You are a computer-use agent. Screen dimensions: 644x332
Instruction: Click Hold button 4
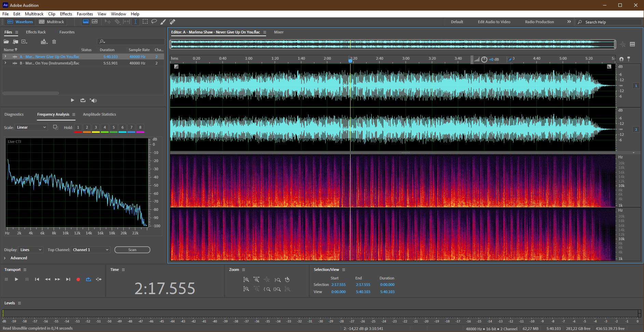105,128
